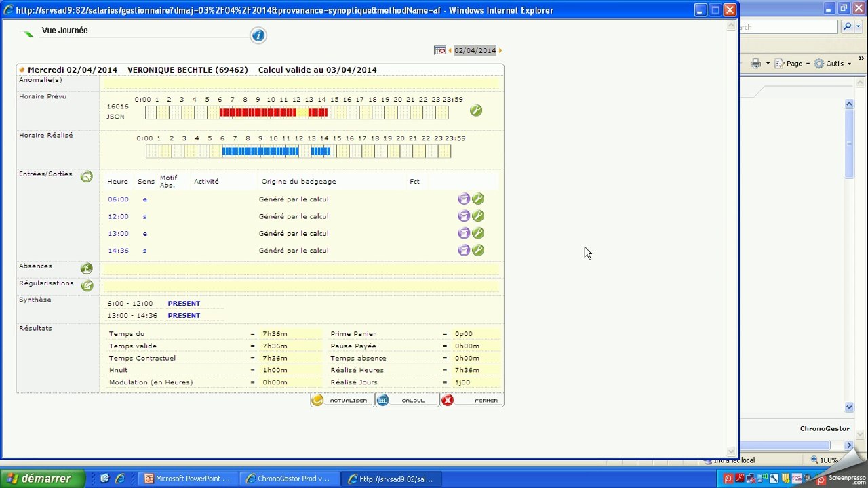Edit the 12:00 badge entry
The image size is (868, 488).
tap(478, 216)
